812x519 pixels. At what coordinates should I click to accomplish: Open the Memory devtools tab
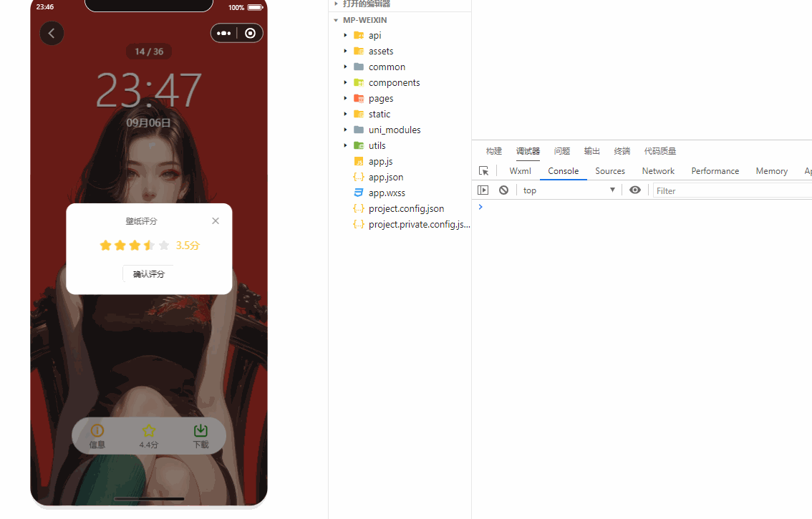(772, 171)
